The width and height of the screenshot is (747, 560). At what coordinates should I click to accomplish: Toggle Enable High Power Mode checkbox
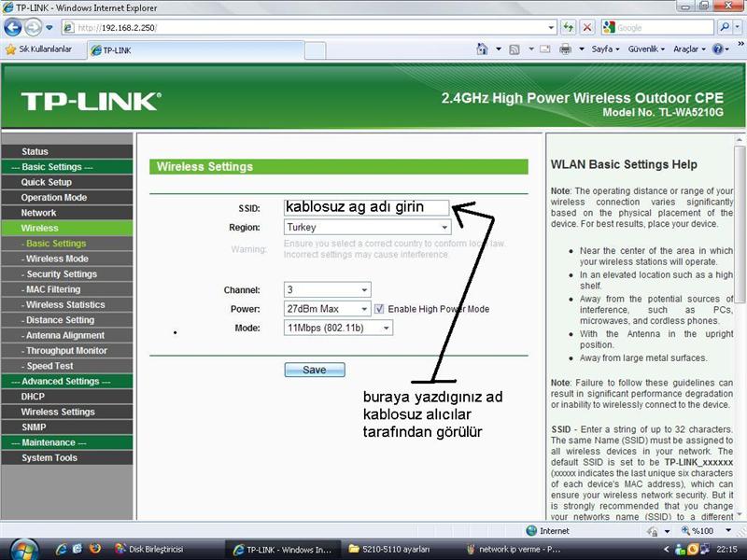379,309
